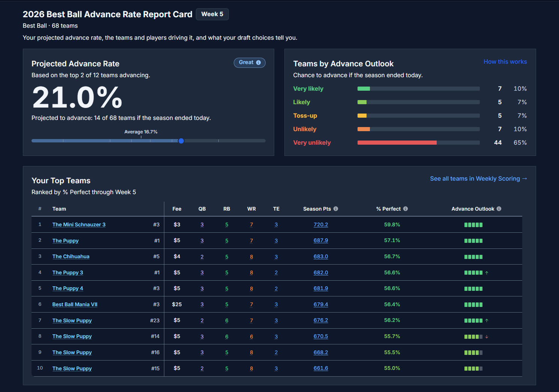Click the Very likely outlook label
Screen dimensions: 559x392
click(x=308, y=89)
